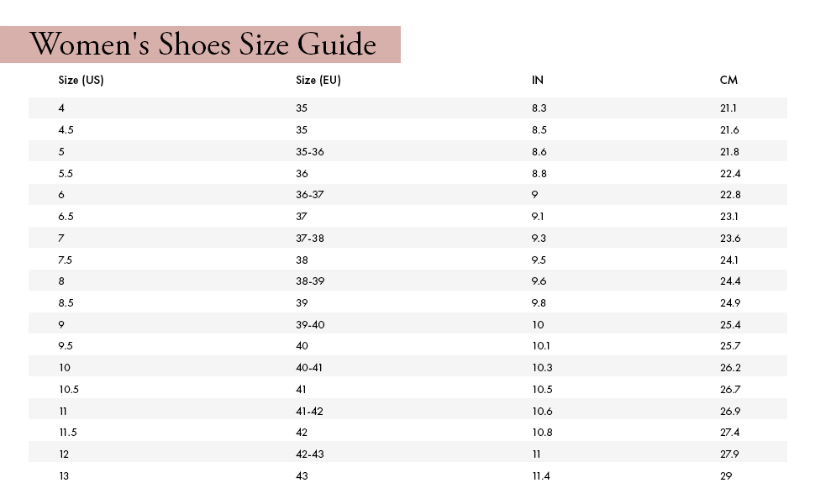Click the 8.8 inches value
Image resolution: width=815 pixels, height=504 pixels.
coord(539,174)
